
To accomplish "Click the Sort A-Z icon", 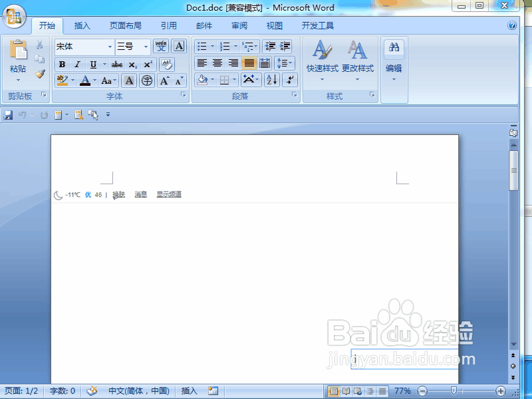I will [272, 80].
